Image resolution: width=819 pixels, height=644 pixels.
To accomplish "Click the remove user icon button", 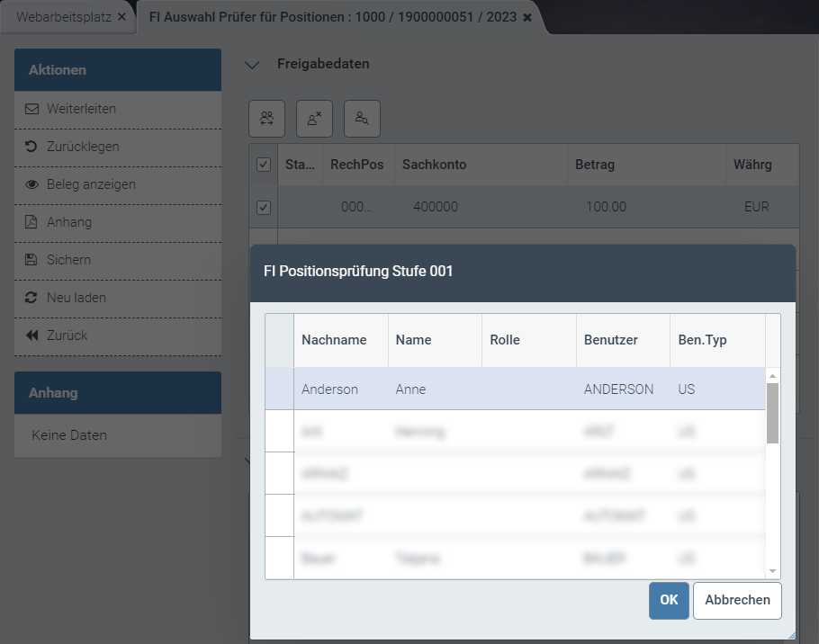I will coord(314,118).
